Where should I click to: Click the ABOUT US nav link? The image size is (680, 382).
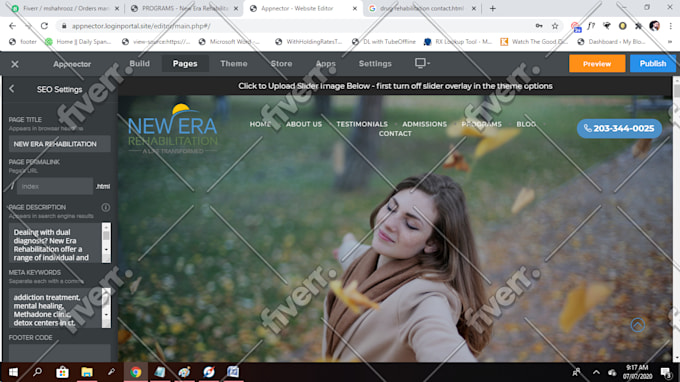point(304,124)
